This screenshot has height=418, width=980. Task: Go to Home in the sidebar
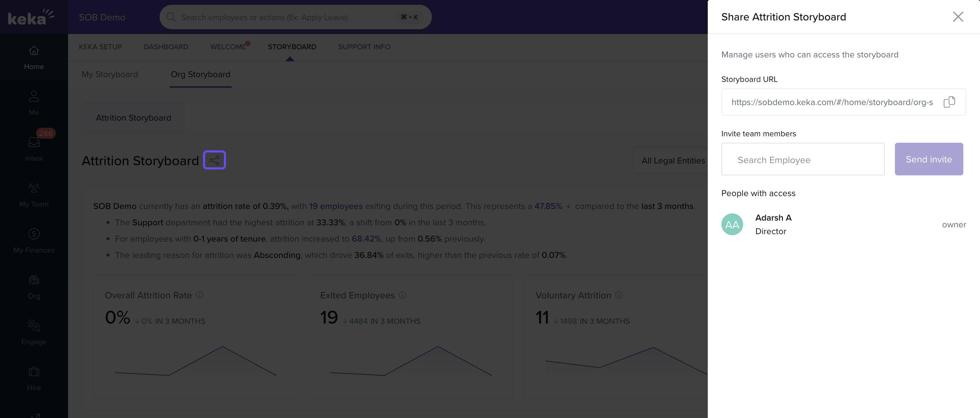click(34, 57)
